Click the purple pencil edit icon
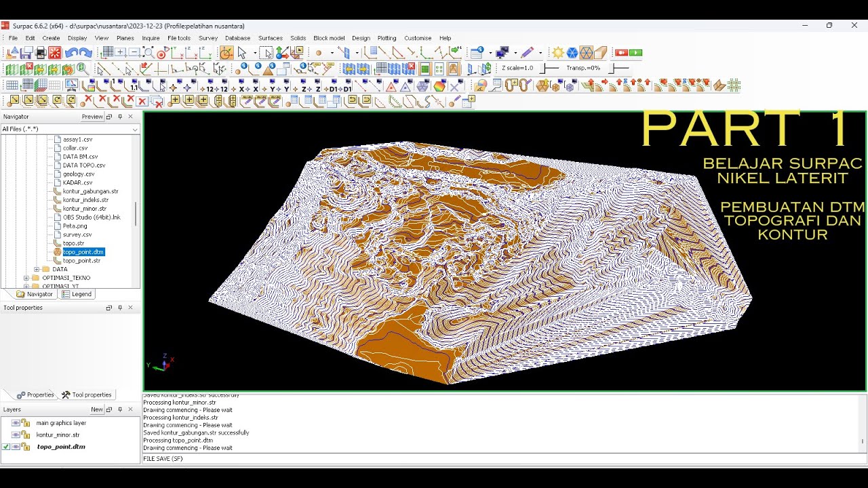Screen dimensions: 868x488 click(x=527, y=52)
